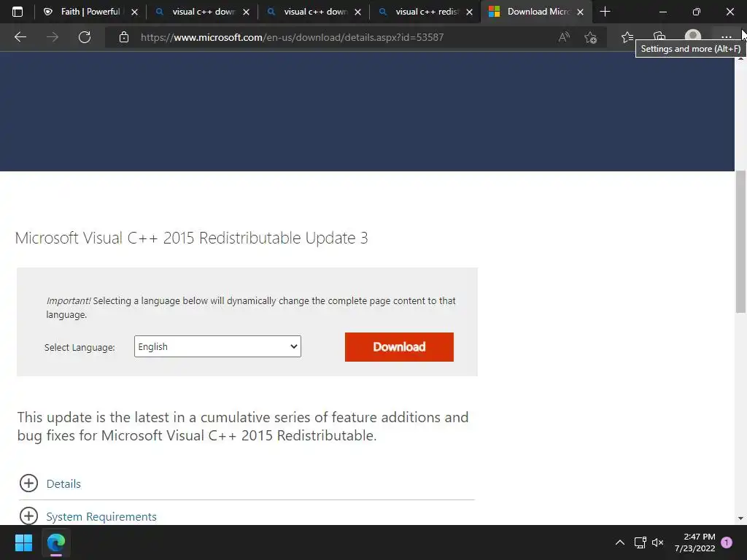
Task: Open the Favorites list icon
Action: (627, 37)
